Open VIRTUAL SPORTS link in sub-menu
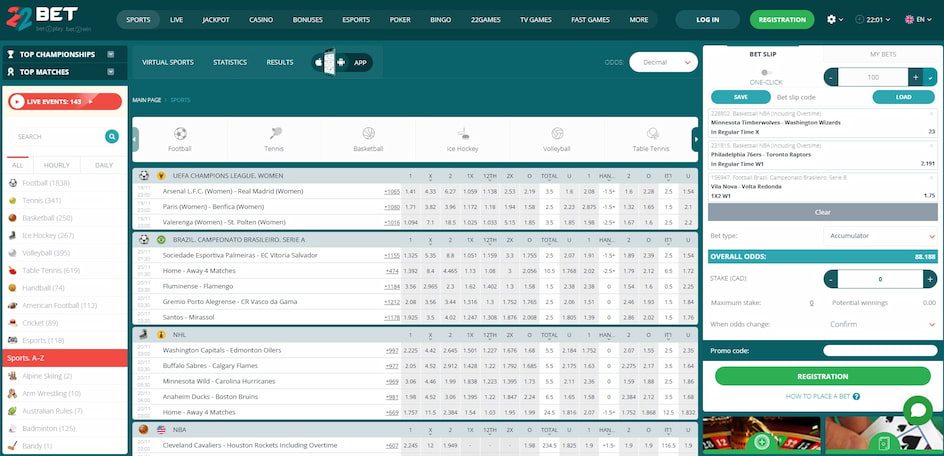 tap(168, 62)
